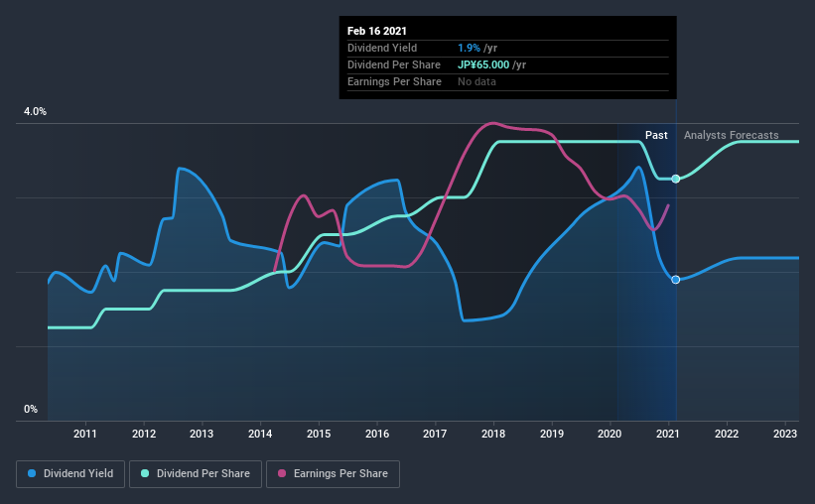Screen dimensions: 815x504
Task: Select the blue yield data point at Feb 2021
Action: click(x=676, y=280)
